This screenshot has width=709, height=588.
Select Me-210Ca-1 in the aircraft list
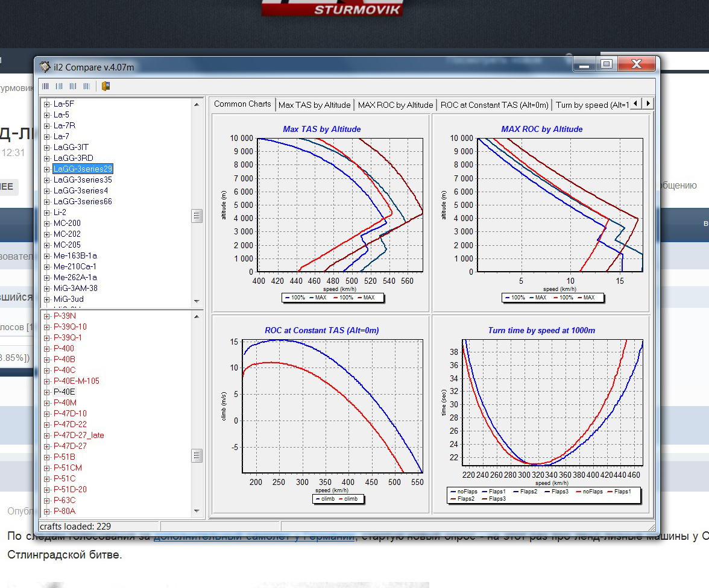(x=75, y=267)
